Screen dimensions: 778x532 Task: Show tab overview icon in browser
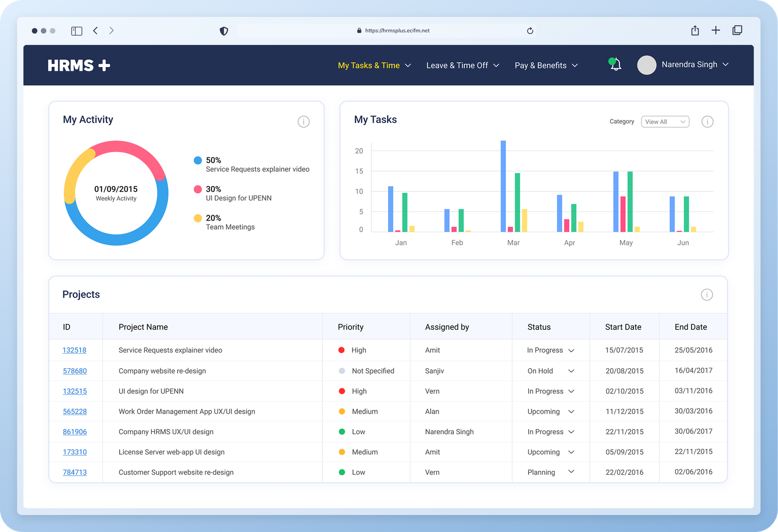pos(737,30)
